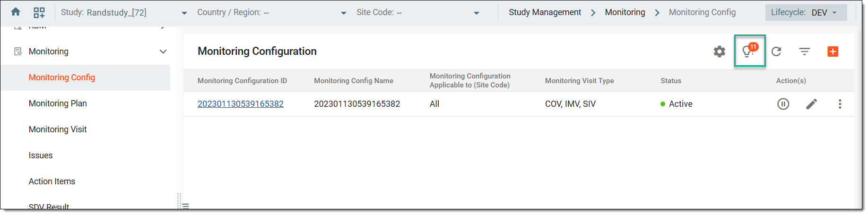Open the Country / Region dropdown

[272, 13]
